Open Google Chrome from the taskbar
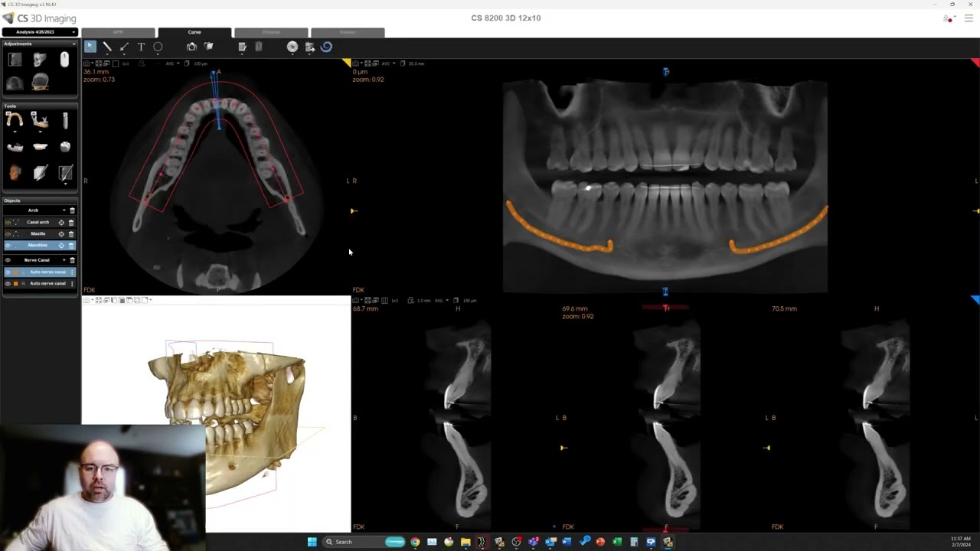980x551 pixels. (415, 542)
